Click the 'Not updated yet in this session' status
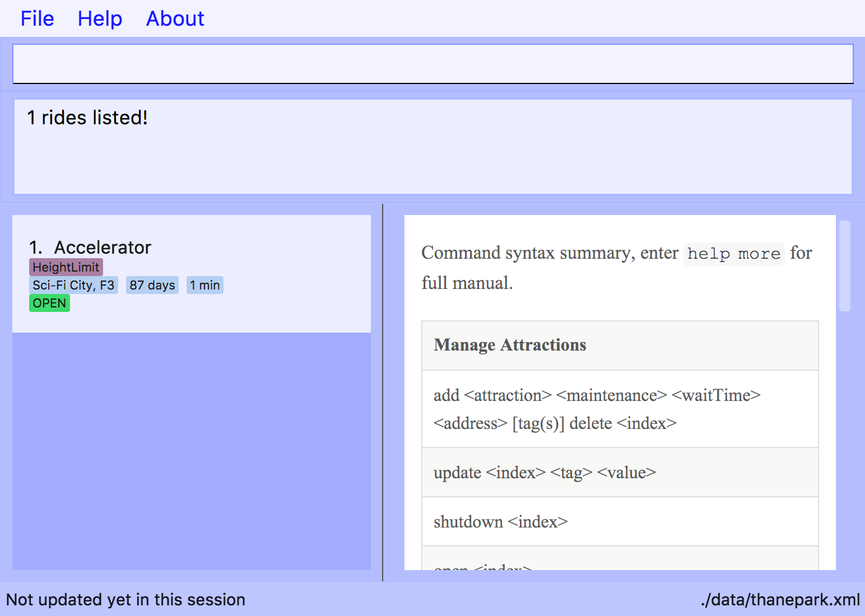865x616 pixels. pos(125,600)
